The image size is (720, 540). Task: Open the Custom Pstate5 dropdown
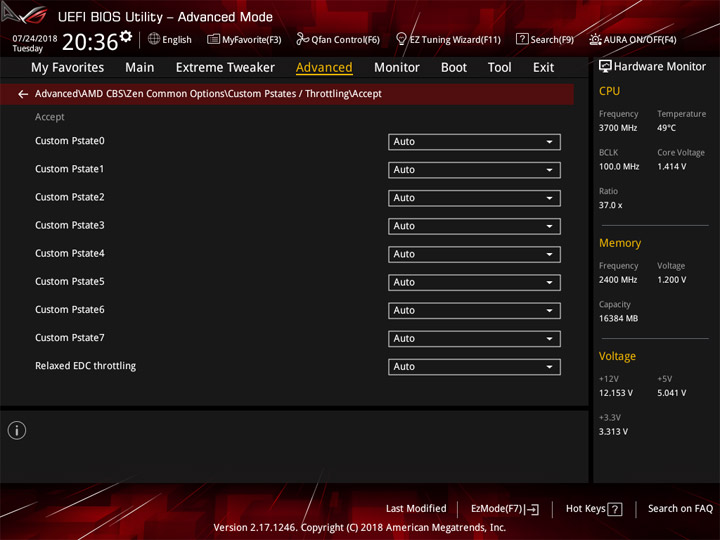tap(474, 282)
